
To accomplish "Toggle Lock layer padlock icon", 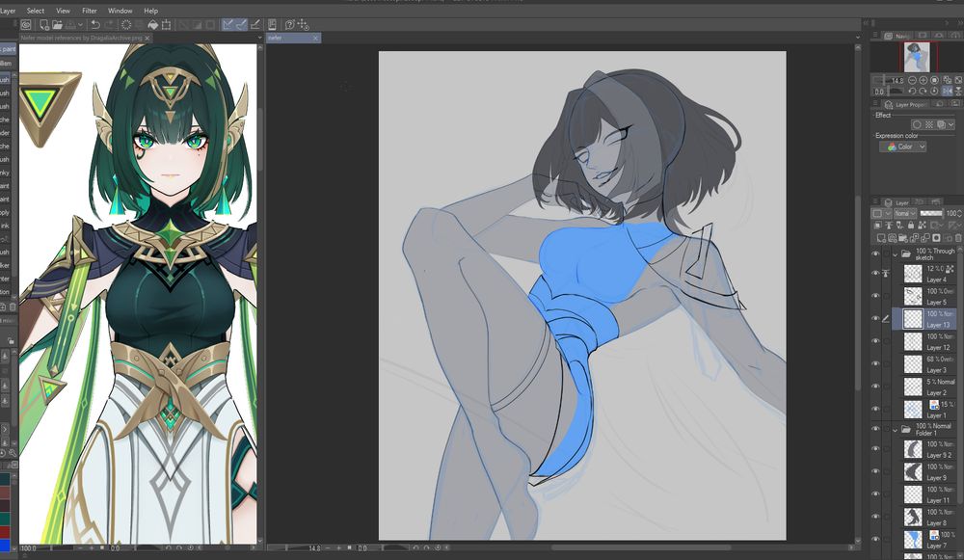I will point(911,226).
